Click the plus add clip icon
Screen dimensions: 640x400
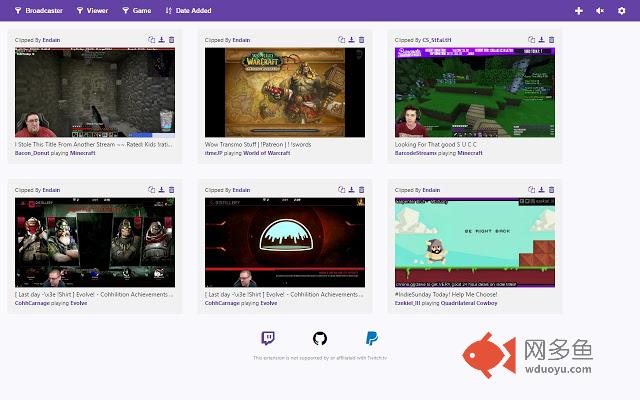coord(579,11)
